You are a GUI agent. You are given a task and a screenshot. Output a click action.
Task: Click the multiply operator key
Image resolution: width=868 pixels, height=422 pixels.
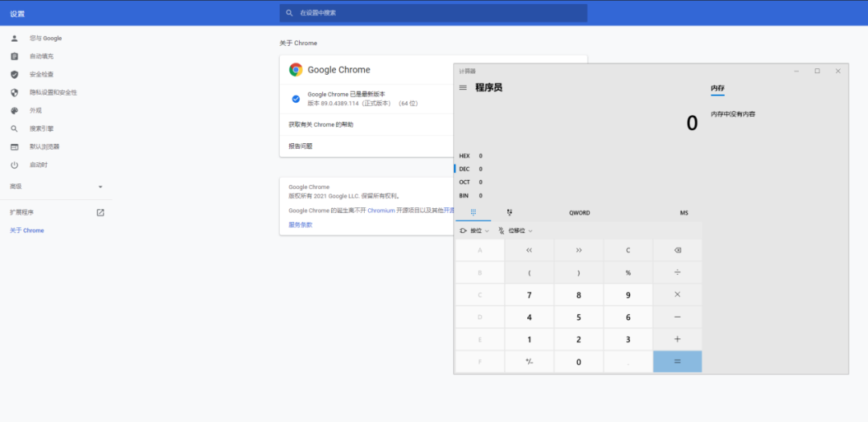[678, 295]
